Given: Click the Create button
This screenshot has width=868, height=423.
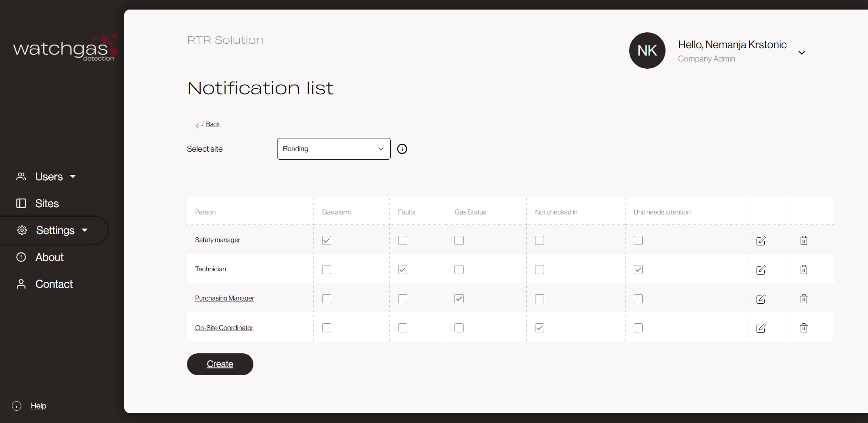Looking at the screenshot, I should (x=220, y=364).
